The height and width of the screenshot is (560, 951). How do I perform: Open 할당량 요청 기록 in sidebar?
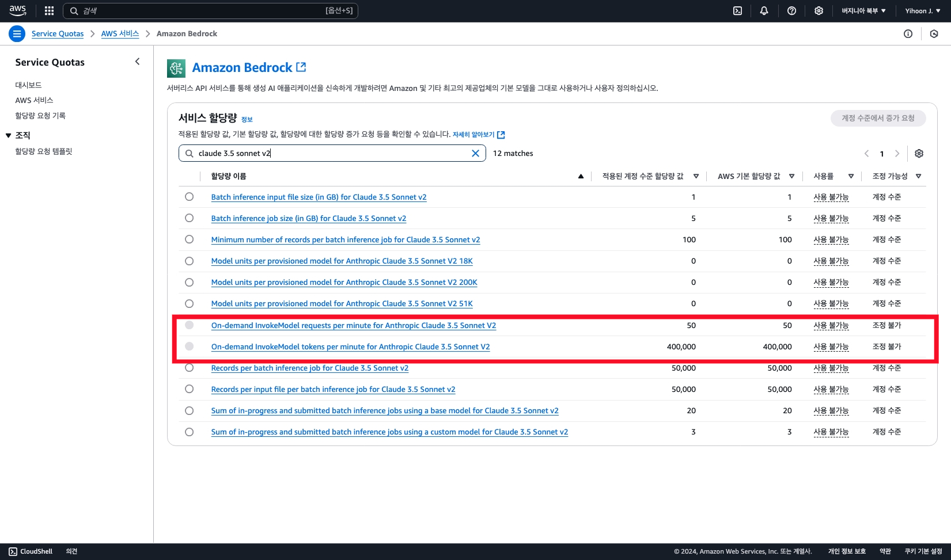[40, 116]
